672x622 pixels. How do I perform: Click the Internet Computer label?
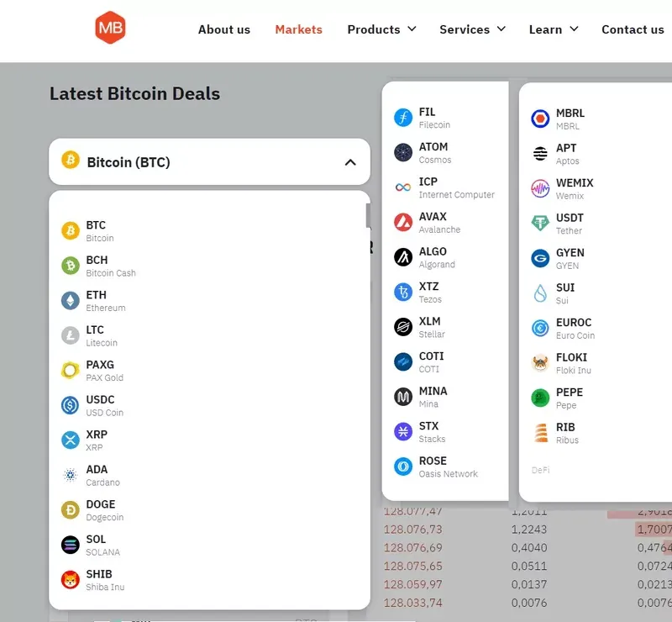pyautogui.click(x=457, y=195)
